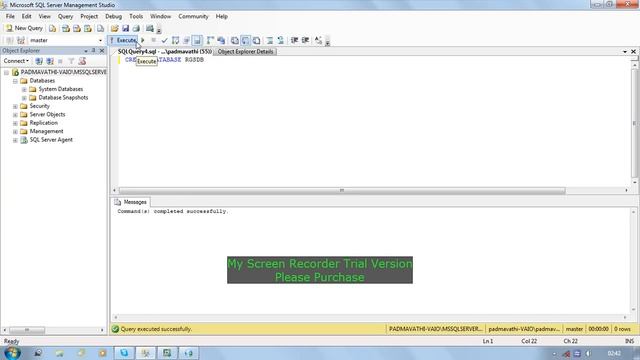Click the query editor horizontal scrollbar thumb
The height and width of the screenshot is (360, 640).
342,191
